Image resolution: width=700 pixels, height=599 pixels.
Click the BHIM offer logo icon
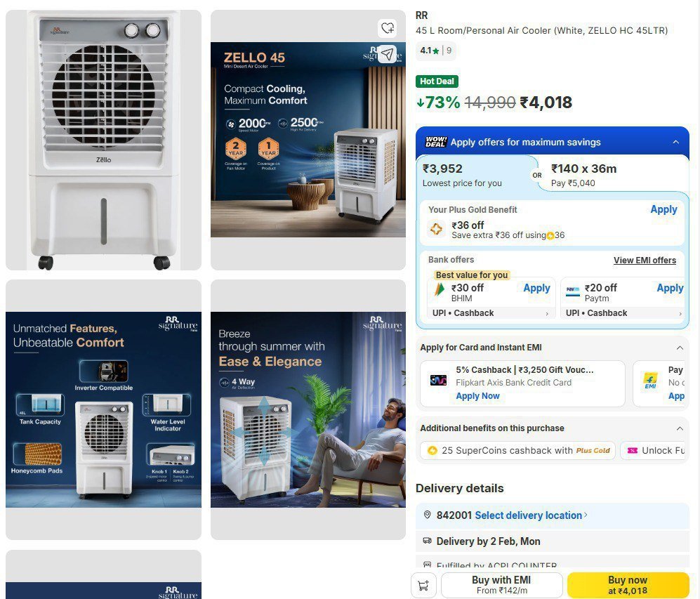coord(440,290)
